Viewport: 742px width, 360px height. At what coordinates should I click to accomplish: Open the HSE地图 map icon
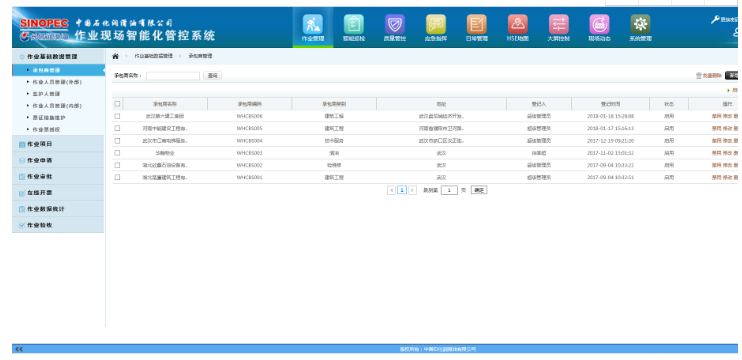(518, 24)
